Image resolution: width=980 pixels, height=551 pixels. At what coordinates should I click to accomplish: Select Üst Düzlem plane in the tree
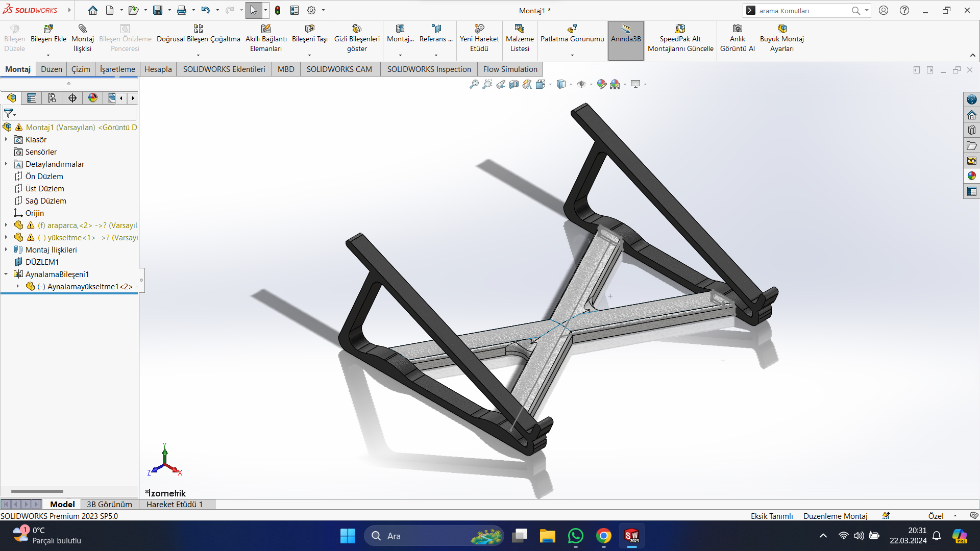(44, 188)
